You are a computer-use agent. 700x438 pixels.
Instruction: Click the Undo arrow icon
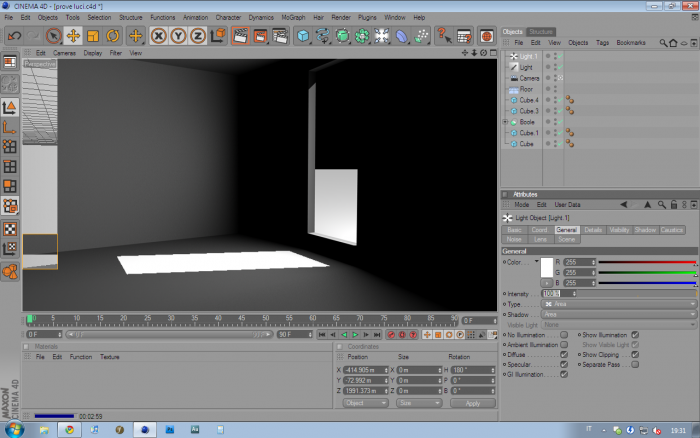pyautogui.click(x=14, y=36)
